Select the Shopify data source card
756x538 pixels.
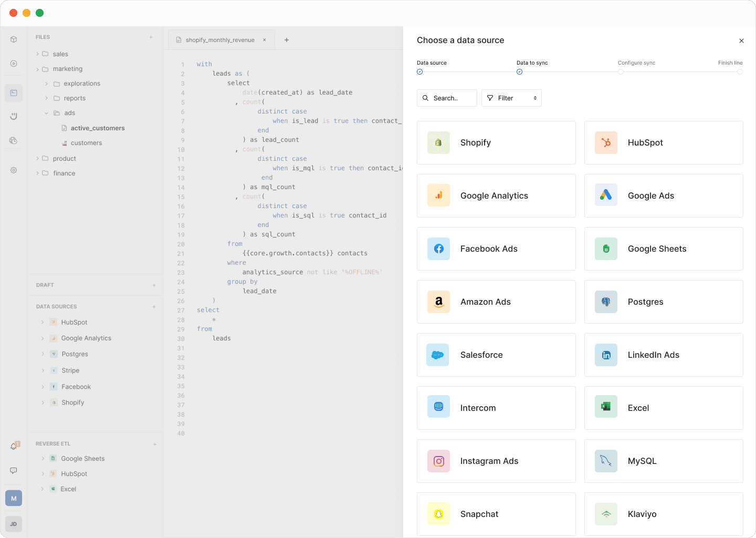496,142
